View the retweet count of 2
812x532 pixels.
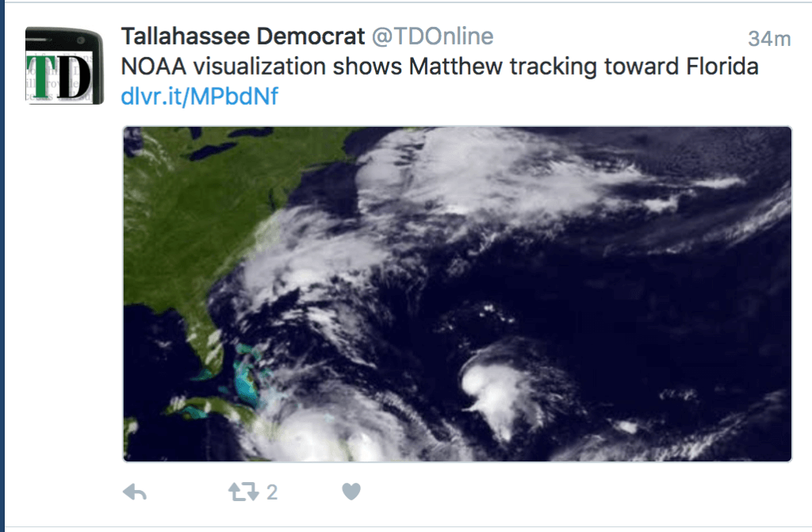pos(273,492)
